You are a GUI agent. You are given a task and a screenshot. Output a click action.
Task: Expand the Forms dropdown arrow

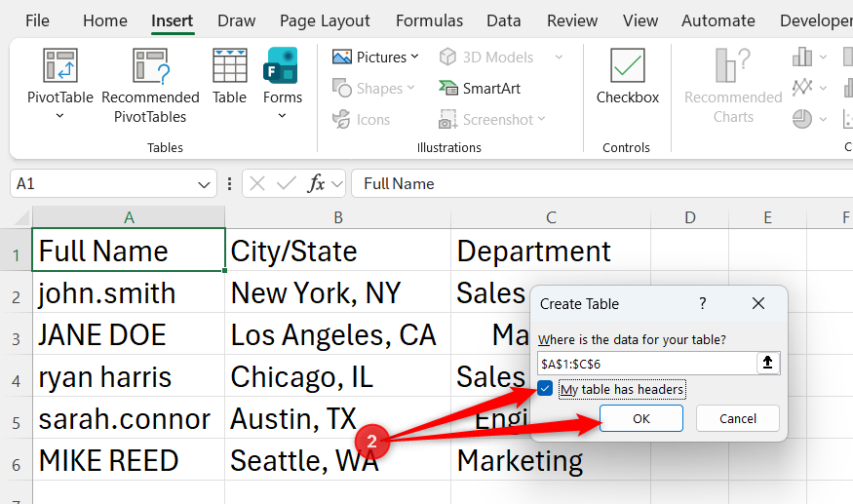click(282, 116)
